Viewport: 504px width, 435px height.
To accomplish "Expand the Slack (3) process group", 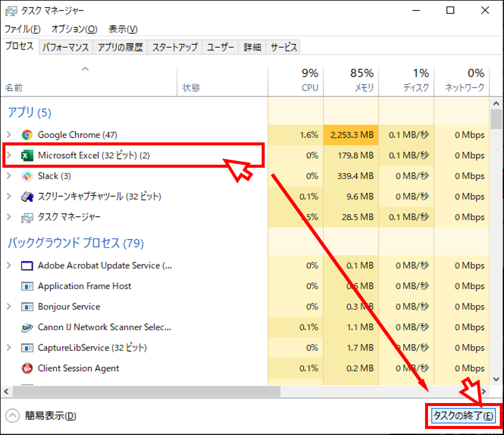I will [x=9, y=176].
